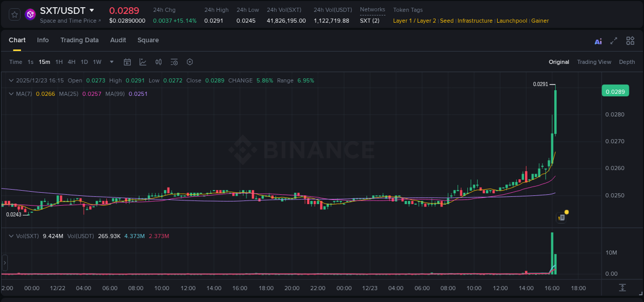
Task: Switch to the Trading Data tab
Action: coord(79,40)
